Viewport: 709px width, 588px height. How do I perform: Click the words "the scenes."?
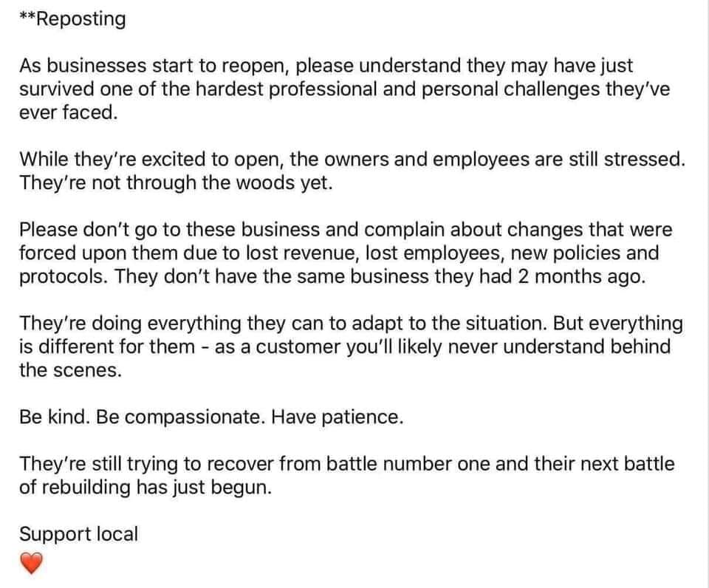pos(69,370)
